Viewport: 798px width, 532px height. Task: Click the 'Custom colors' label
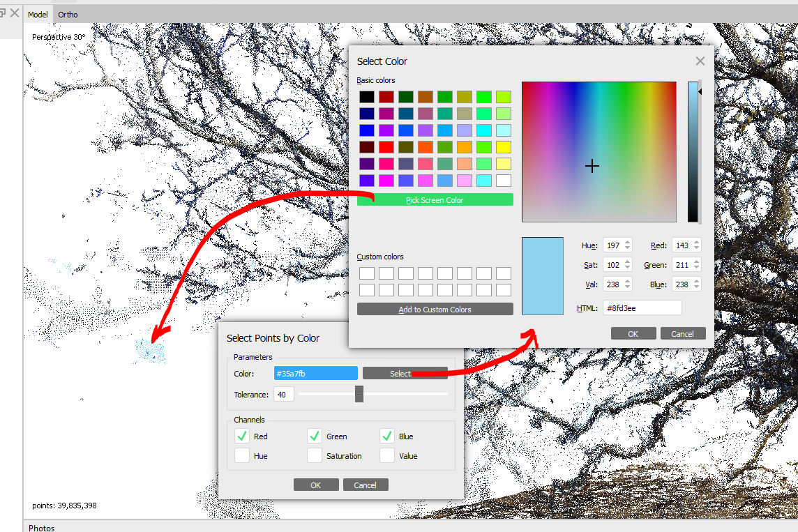click(x=379, y=257)
